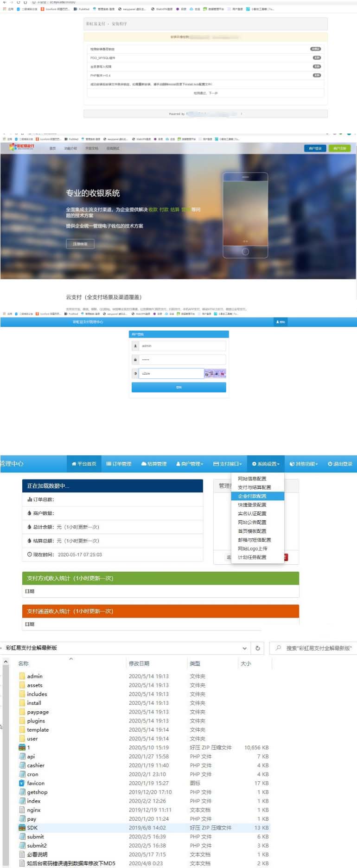Expand the 支付接口 dropdown
Screen dimensions: 357x868
pos(228,464)
